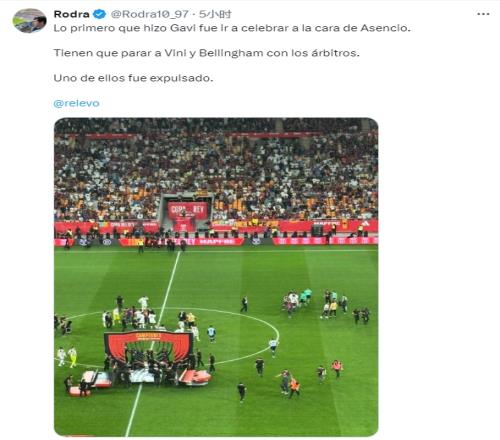Viewport: 500px width, 440px height.
Task: Open the attached stadium photo
Action: point(216,277)
